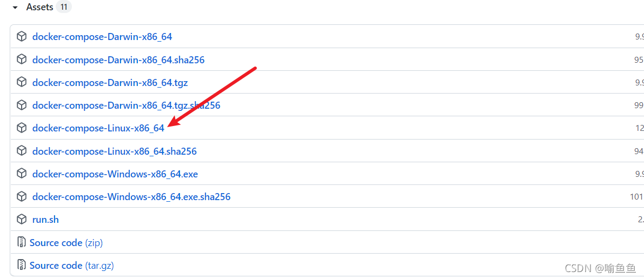Click package icon beside Windows-x86_64.exe.sha256
The width and height of the screenshot is (644, 278).
click(x=21, y=196)
